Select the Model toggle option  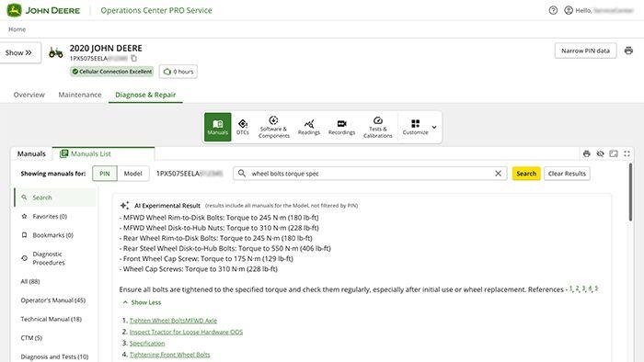pyautogui.click(x=132, y=174)
